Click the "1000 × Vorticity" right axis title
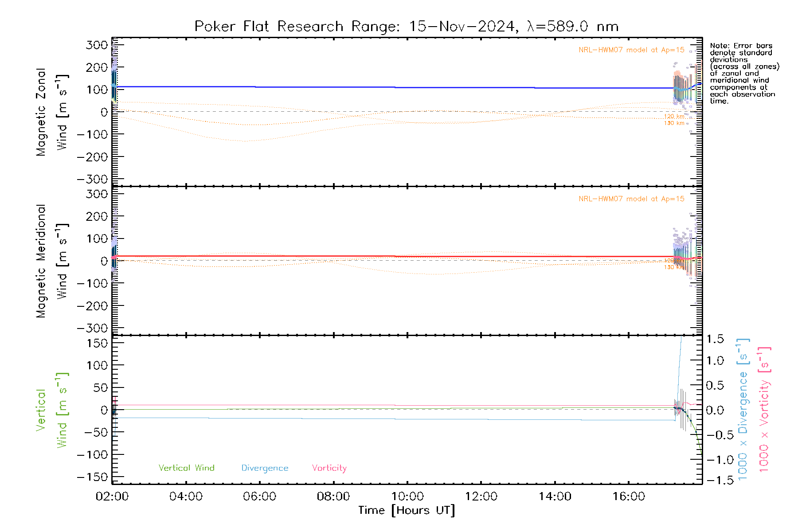 coord(764,410)
